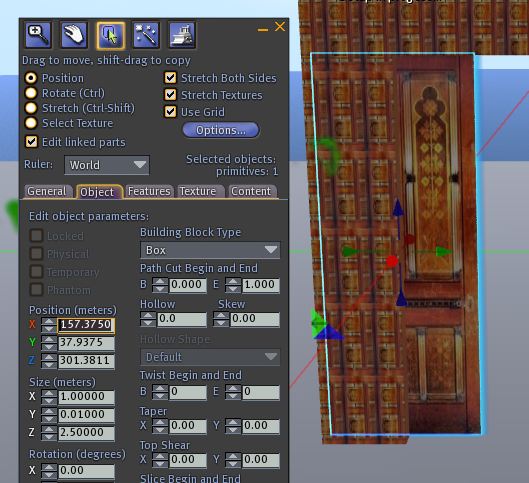
Task: Uncheck Edit linked parts
Action: tap(31, 142)
